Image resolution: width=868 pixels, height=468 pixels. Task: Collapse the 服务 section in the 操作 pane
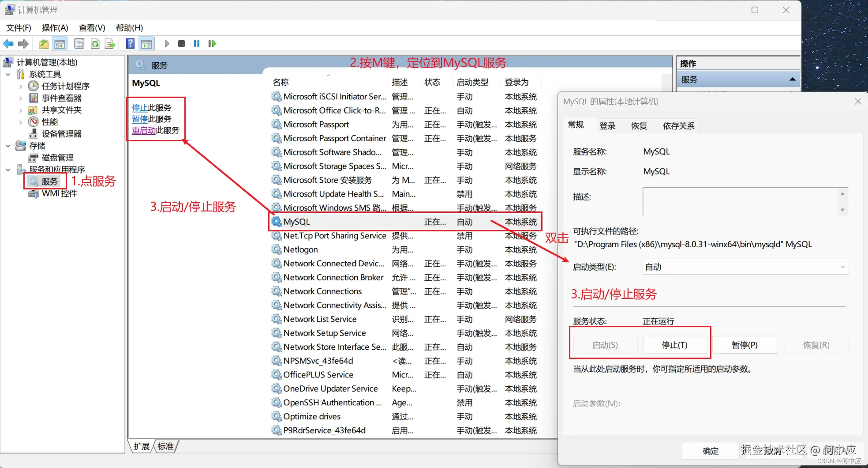pyautogui.click(x=793, y=79)
